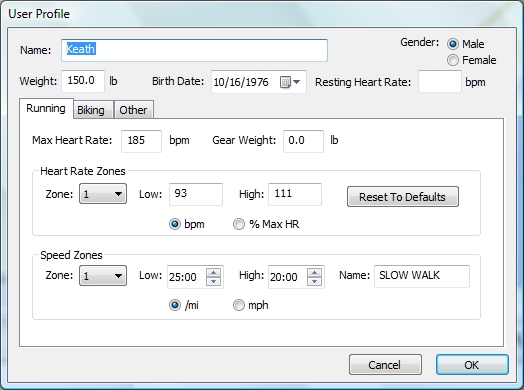
Task: Switch to the Running tab
Action: 46,108
